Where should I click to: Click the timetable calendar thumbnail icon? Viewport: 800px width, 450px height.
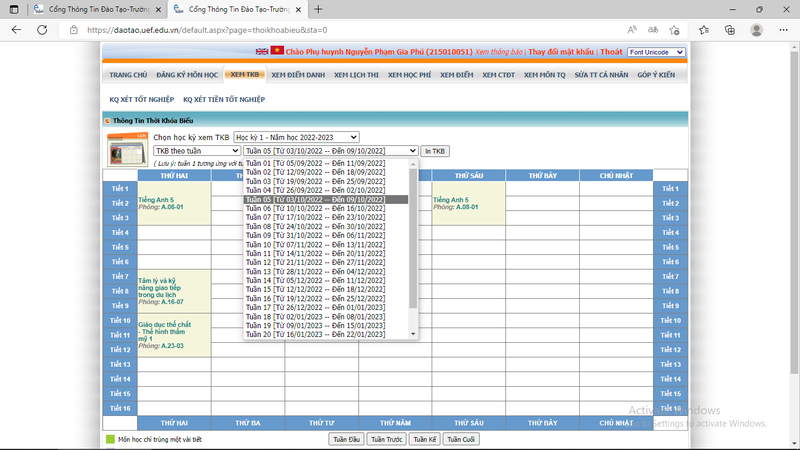tap(128, 150)
